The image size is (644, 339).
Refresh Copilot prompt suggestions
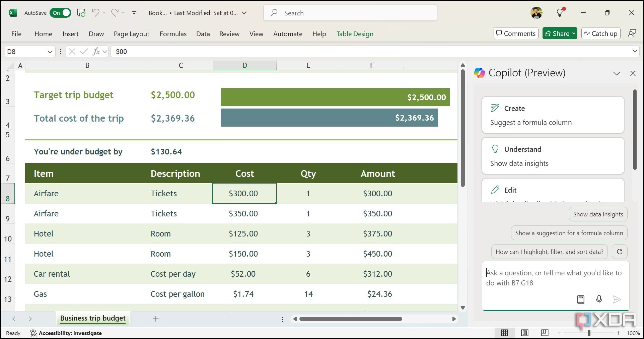click(620, 252)
